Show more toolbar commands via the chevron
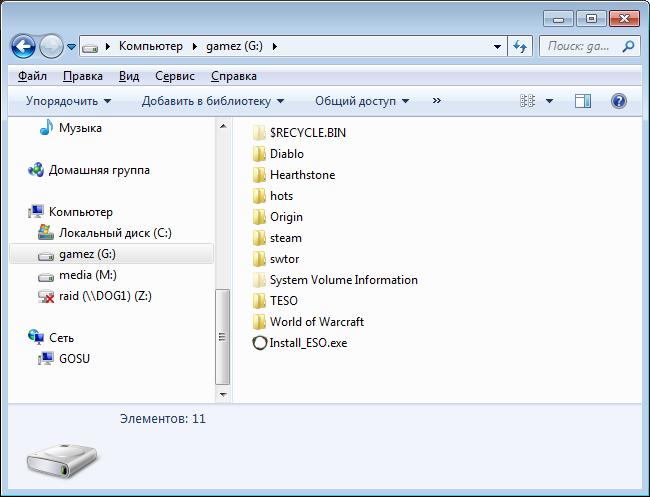Image resolution: width=650 pixels, height=497 pixels. coord(437,101)
